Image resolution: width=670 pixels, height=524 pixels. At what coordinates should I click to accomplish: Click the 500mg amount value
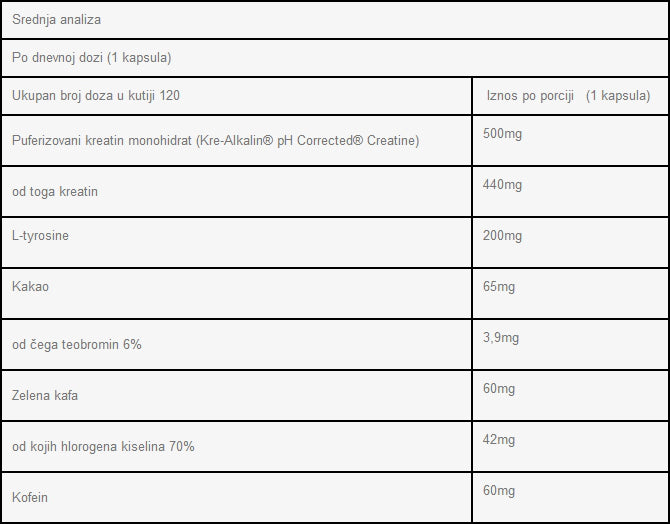click(502, 134)
